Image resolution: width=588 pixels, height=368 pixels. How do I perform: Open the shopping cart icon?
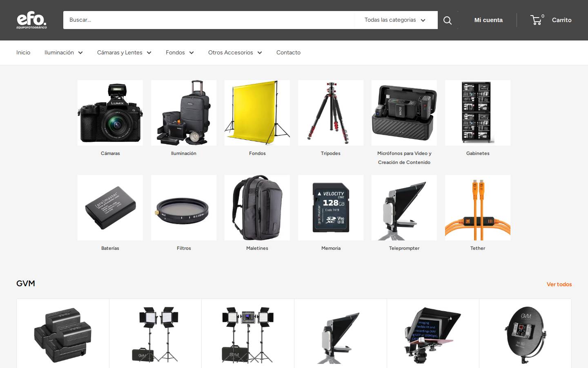click(536, 20)
